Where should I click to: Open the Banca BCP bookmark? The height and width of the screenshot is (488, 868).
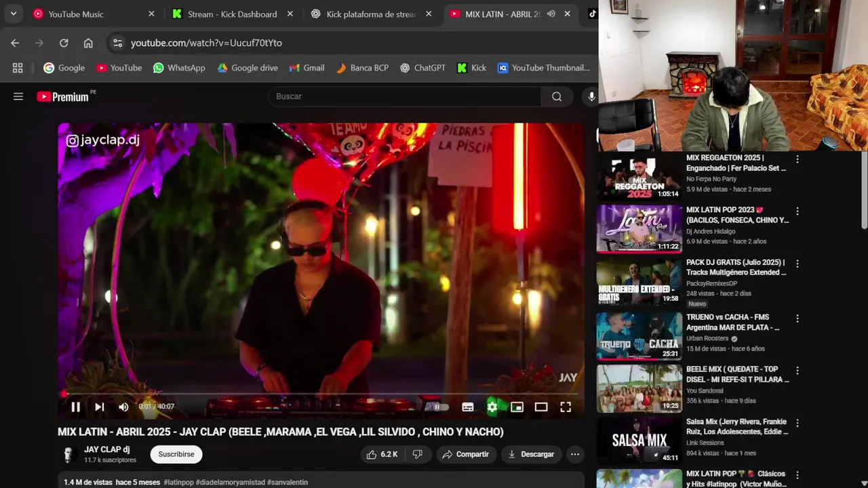point(362,68)
